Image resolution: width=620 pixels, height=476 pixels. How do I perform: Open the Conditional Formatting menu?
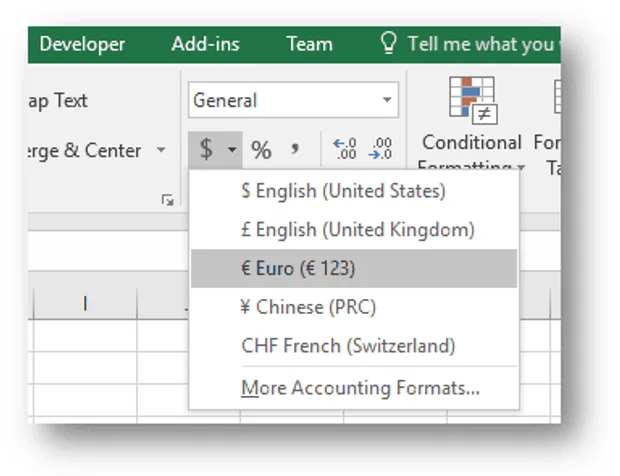click(472, 123)
